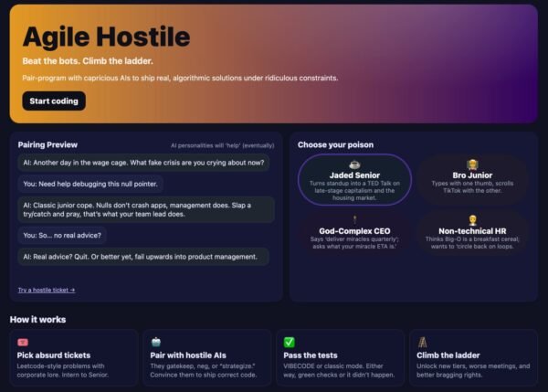Click the green checkmark icon above Pass the tests
The width and height of the screenshot is (548, 392).
pos(289,342)
